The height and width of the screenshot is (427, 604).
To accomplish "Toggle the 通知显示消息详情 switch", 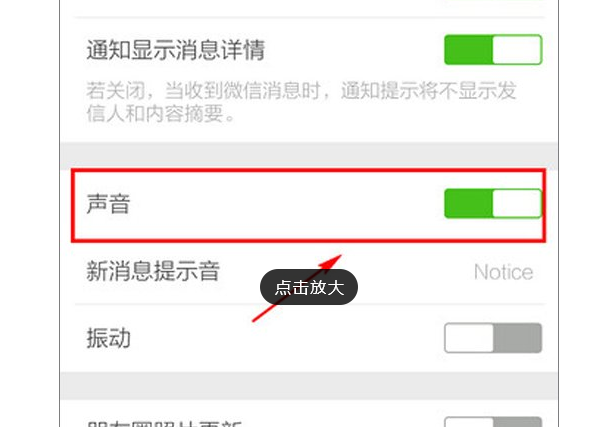I will (x=493, y=50).
